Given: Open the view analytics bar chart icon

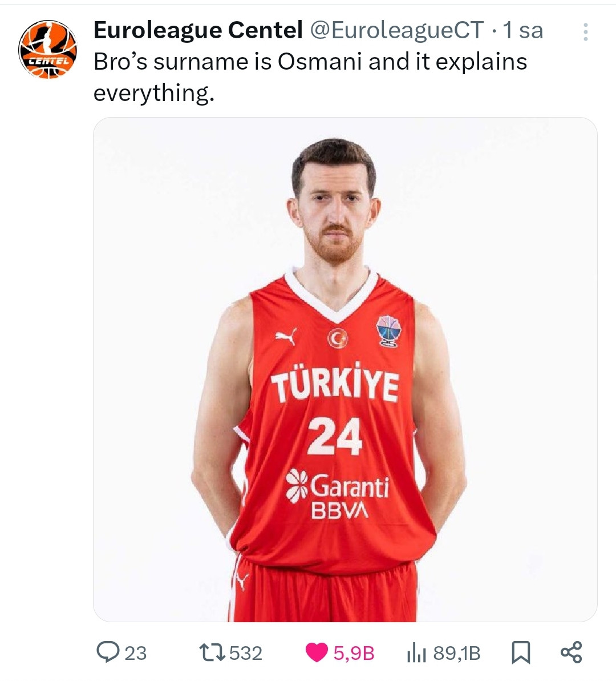Looking at the screenshot, I should point(417,652).
